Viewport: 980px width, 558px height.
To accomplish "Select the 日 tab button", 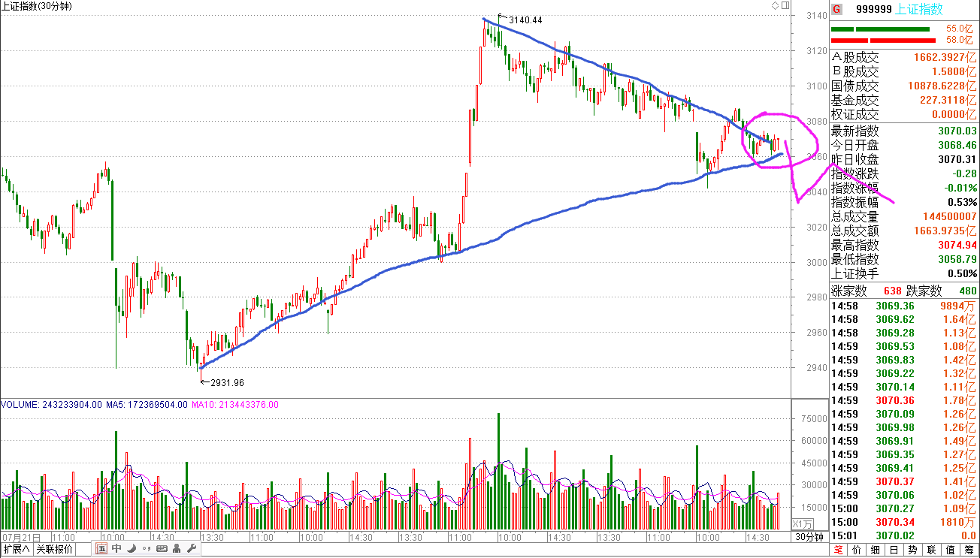I will pyautogui.click(x=894, y=550).
